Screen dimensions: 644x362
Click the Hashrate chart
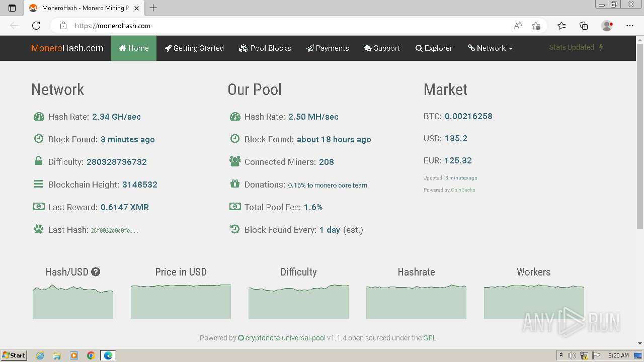(x=416, y=302)
